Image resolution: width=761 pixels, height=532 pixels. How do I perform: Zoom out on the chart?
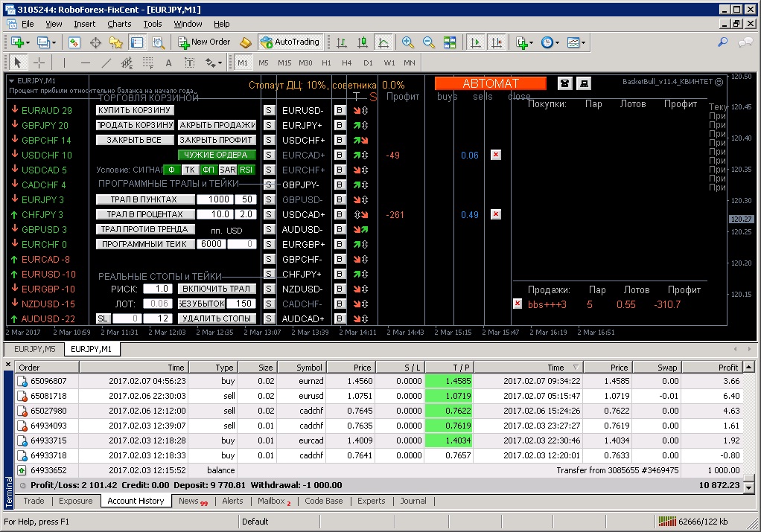pos(429,42)
